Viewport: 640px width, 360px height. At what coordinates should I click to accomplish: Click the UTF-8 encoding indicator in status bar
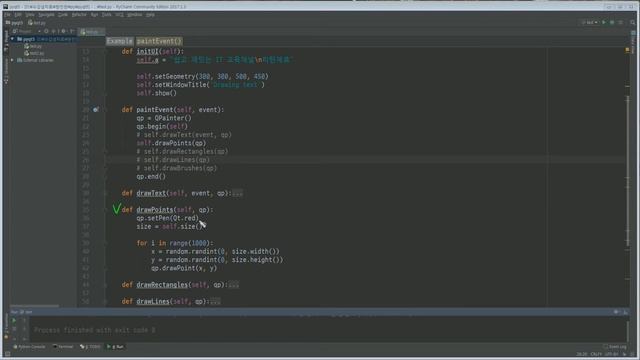pyautogui.click(x=611, y=354)
